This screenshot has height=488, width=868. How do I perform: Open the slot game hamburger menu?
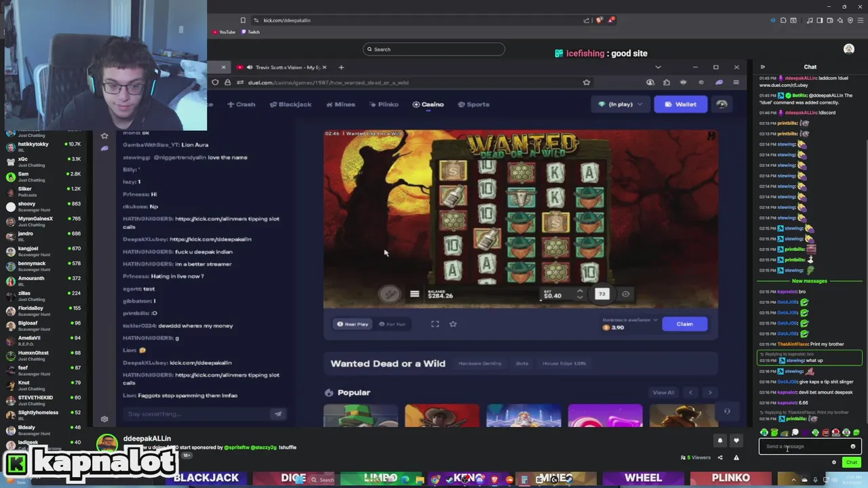pyautogui.click(x=414, y=294)
